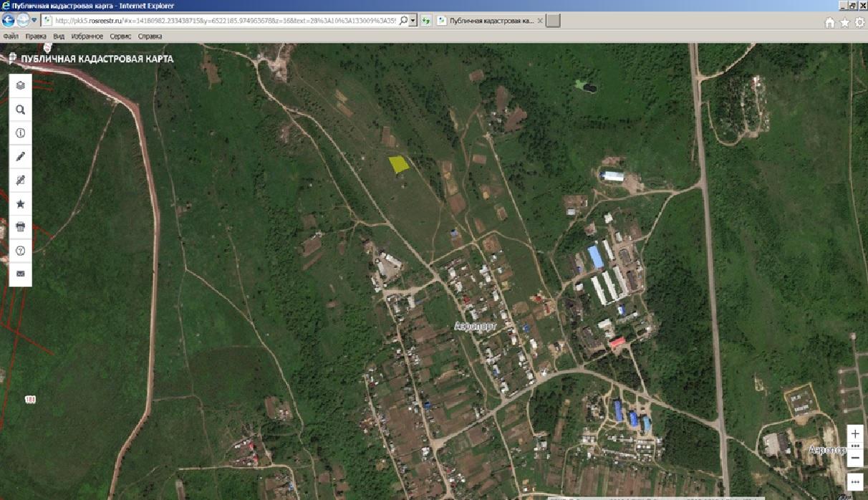Open the Файл menu
868x500 pixels.
(x=11, y=36)
